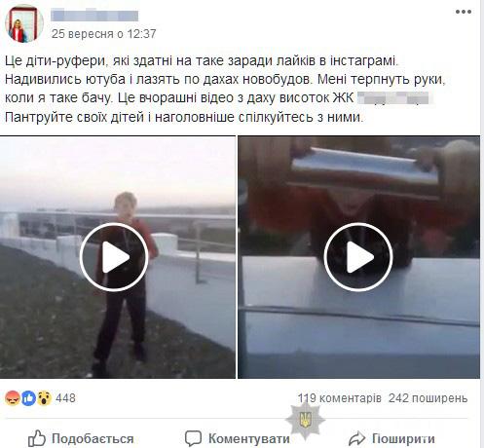This screenshot has height=448, width=484.
Task: View the 119 коментарів comments link
Action: coord(340,398)
